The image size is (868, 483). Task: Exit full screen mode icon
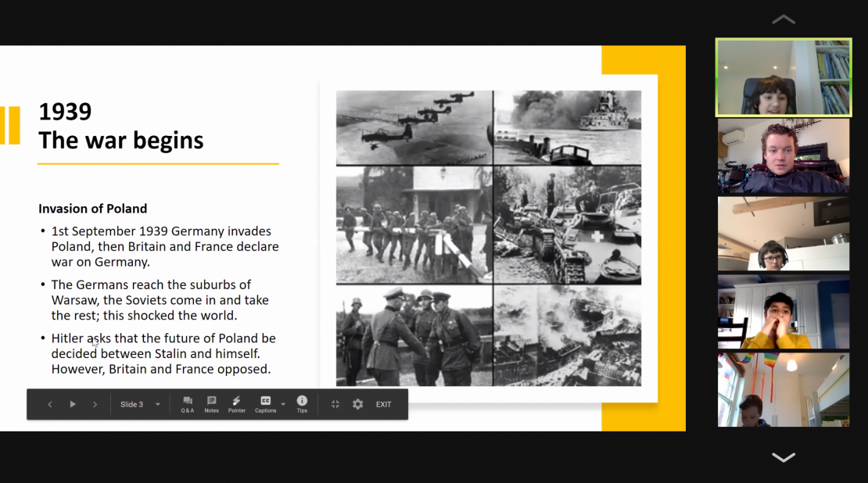tap(335, 404)
